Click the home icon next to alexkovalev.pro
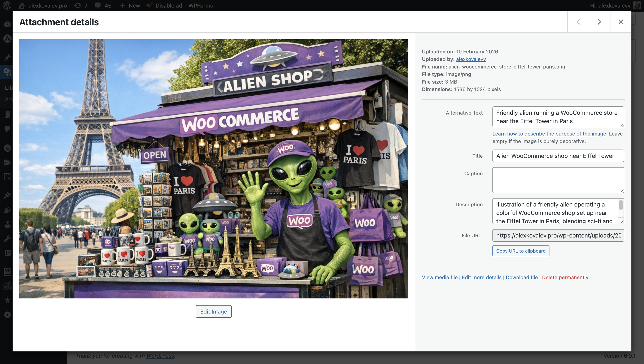The height and width of the screenshot is (364, 644). pyautogui.click(x=22, y=5)
